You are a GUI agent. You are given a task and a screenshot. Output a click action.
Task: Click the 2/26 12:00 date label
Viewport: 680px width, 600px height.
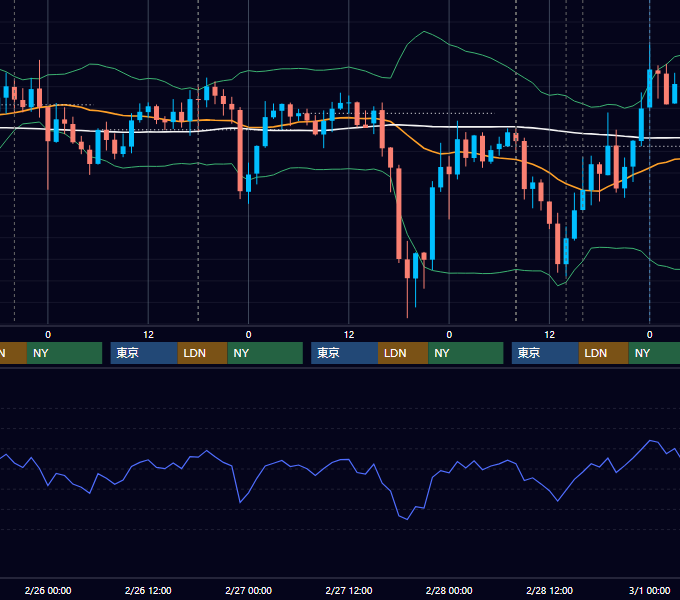pyautogui.click(x=148, y=590)
